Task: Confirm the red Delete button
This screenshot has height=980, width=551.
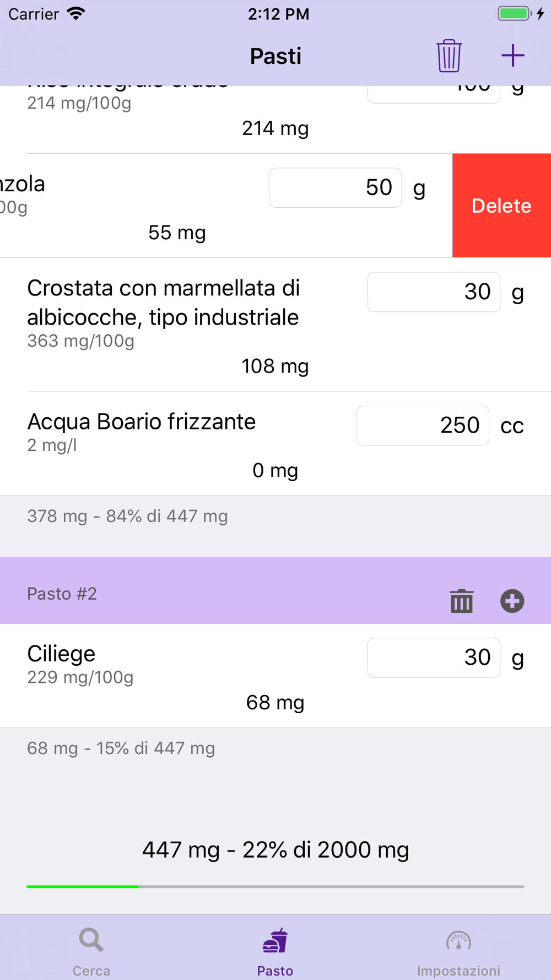Action: click(501, 206)
